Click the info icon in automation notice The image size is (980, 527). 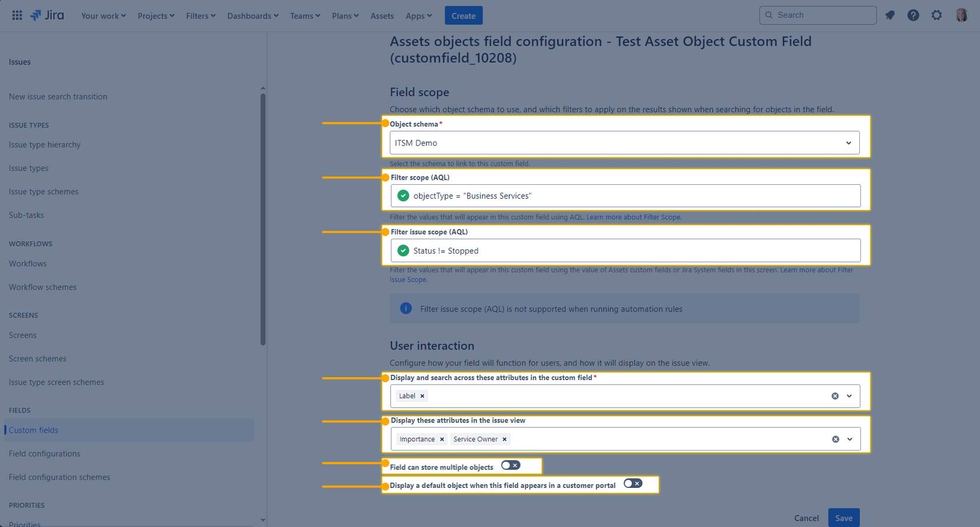click(406, 308)
